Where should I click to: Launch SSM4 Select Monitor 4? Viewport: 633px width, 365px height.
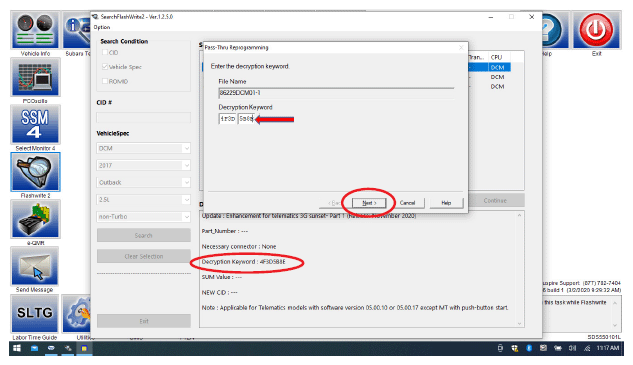35,125
